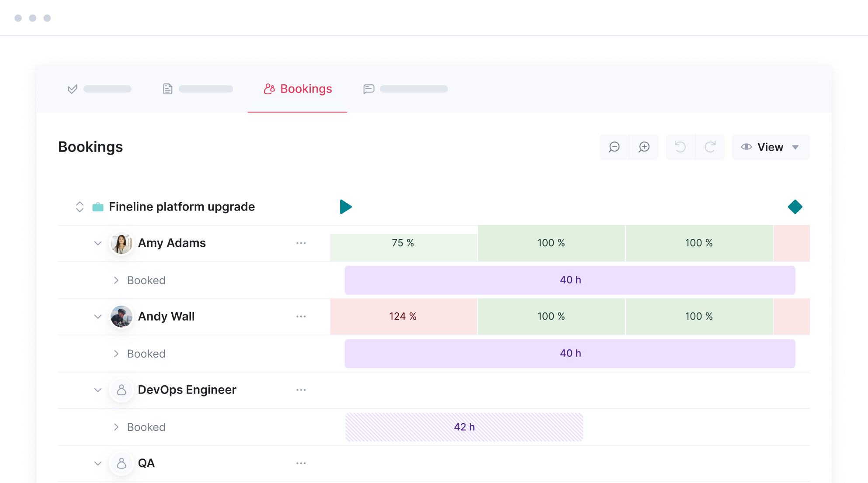
Task: Expand Booked under DevOps Engineer
Action: 116,427
